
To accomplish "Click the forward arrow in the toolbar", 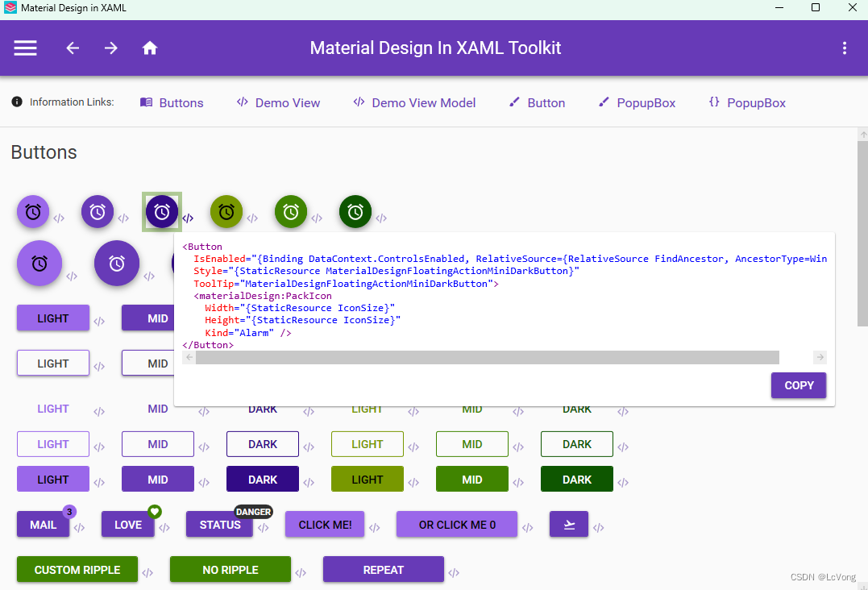I will tap(110, 48).
